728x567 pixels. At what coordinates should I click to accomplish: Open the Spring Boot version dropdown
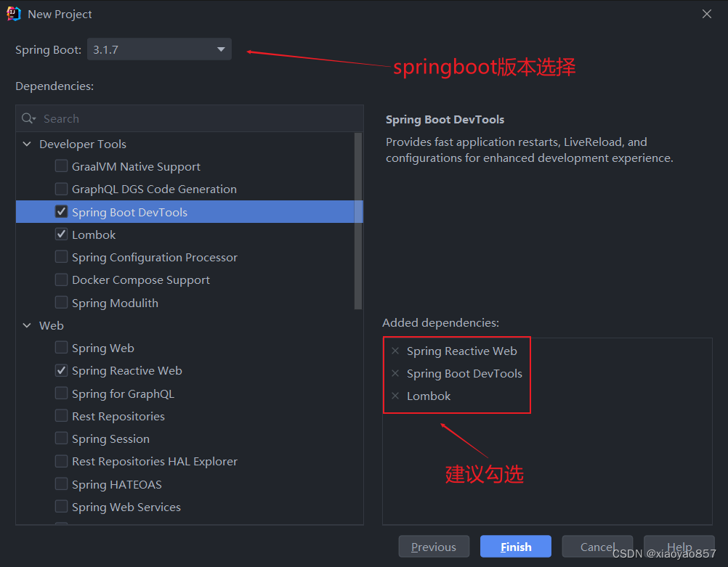[159, 49]
